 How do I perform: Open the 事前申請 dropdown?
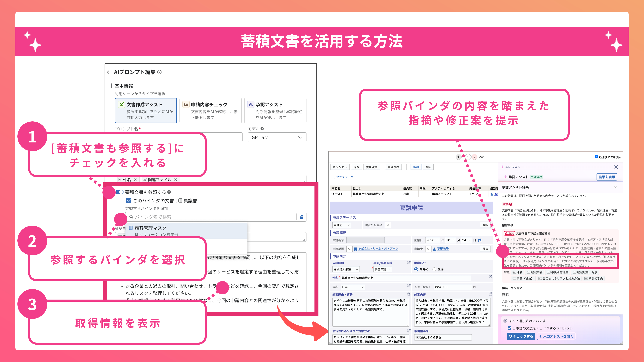coord(382,269)
